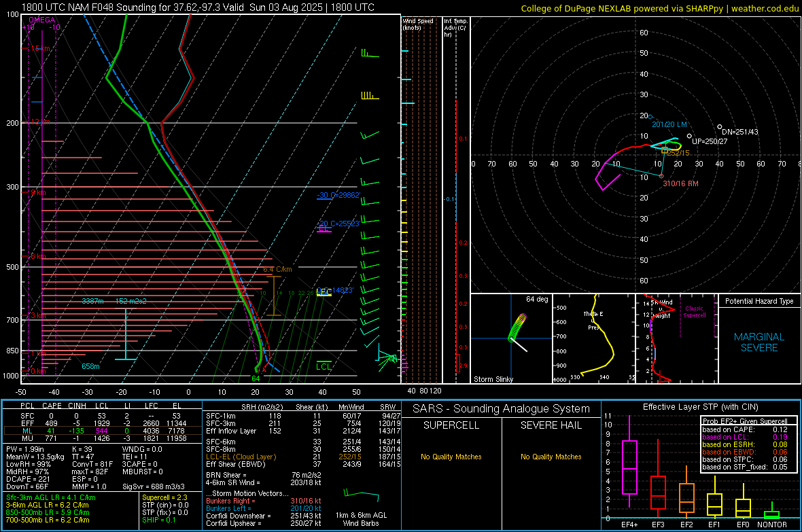Click the UP=250/27 hodograph label
Image resolution: width=802 pixels, height=532 pixels.
[x=710, y=142]
